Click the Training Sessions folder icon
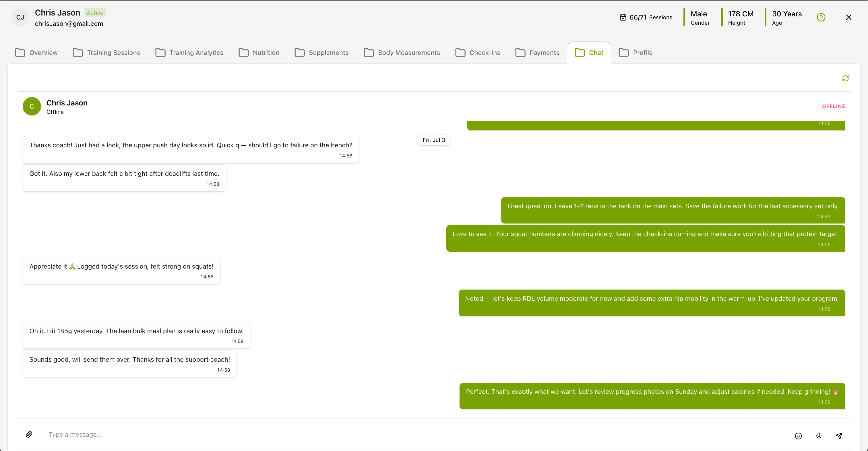Viewport: 868px width, 451px height. (78, 53)
